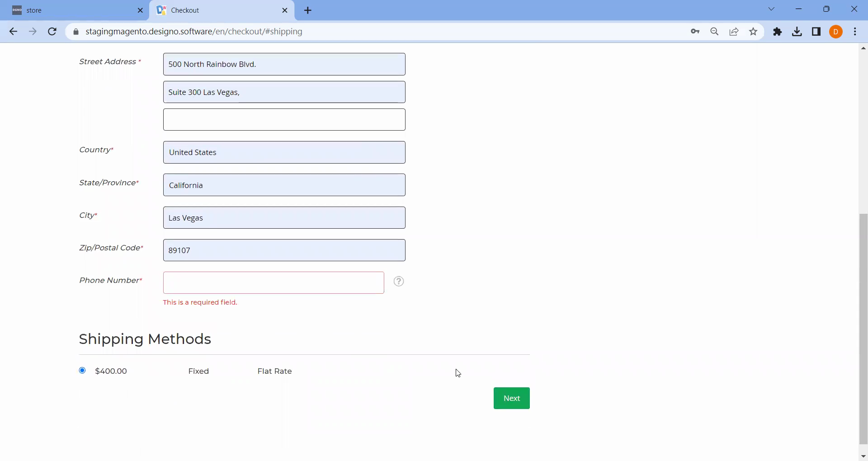
Task: Click the browser back arrow
Action: point(13,32)
